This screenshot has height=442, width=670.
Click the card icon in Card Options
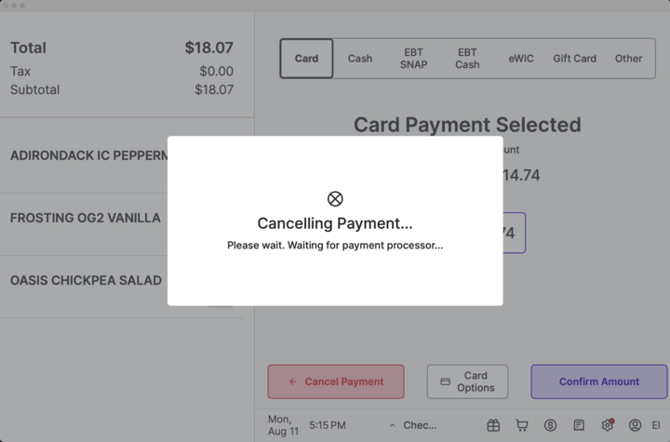tap(445, 382)
